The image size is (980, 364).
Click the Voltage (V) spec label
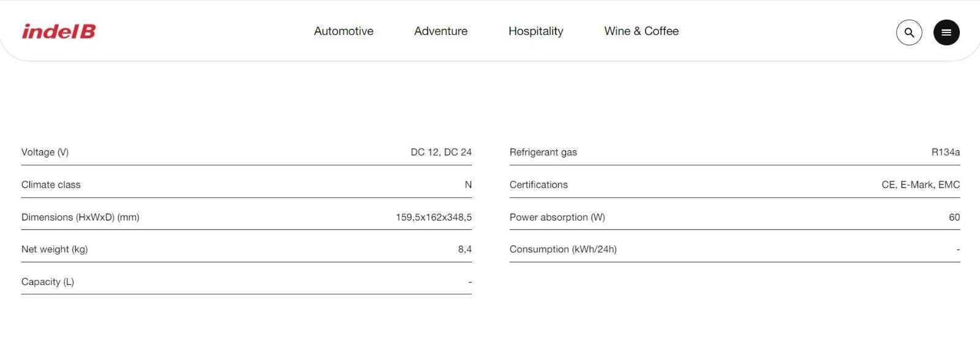tap(45, 152)
